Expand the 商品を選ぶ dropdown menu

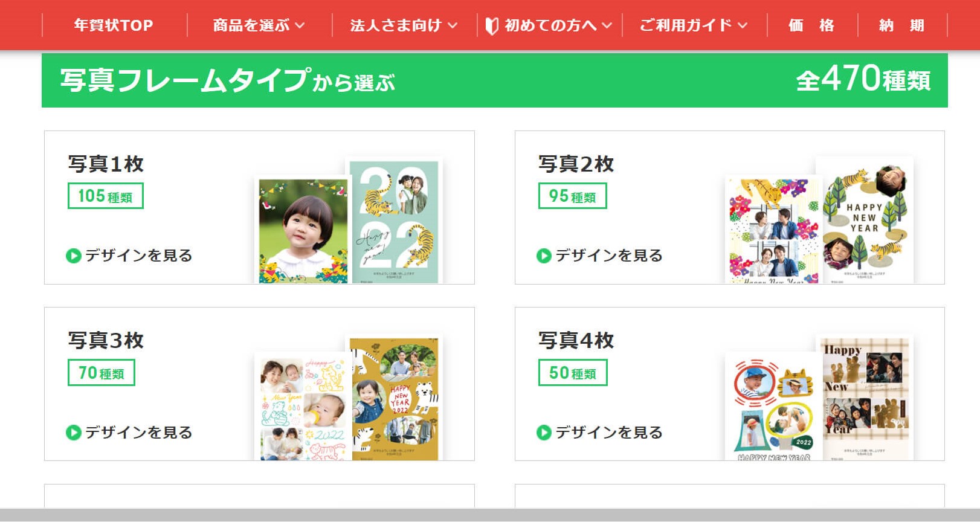coord(259,25)
